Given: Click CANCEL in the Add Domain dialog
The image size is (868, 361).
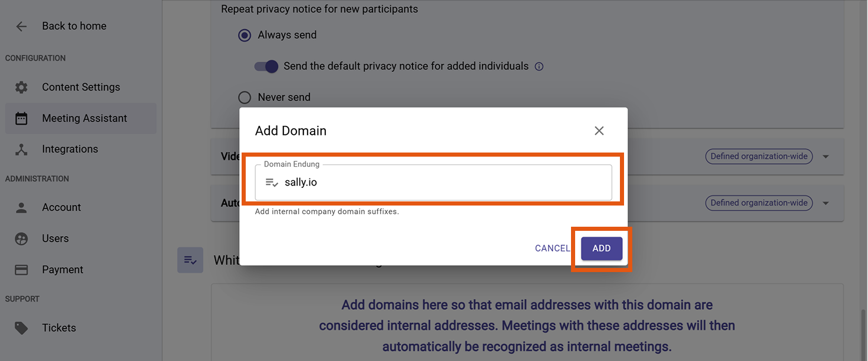Looking at the screenshot, I should click(552, 249).
